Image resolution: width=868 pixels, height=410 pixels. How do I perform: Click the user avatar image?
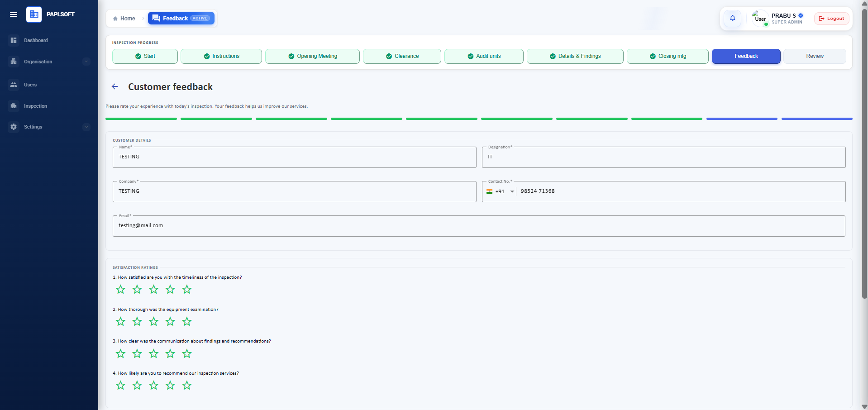click(x=760, y=19)
